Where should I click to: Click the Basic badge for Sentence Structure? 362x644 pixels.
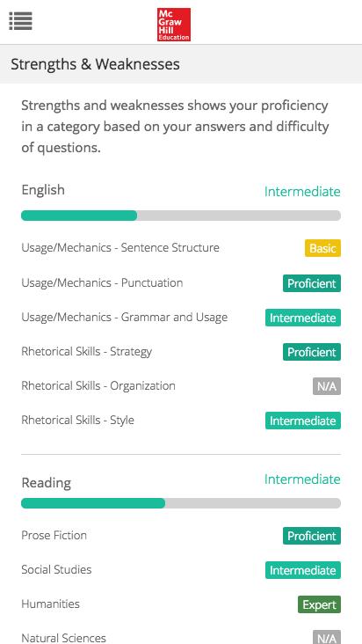click(x=322, y=248)
